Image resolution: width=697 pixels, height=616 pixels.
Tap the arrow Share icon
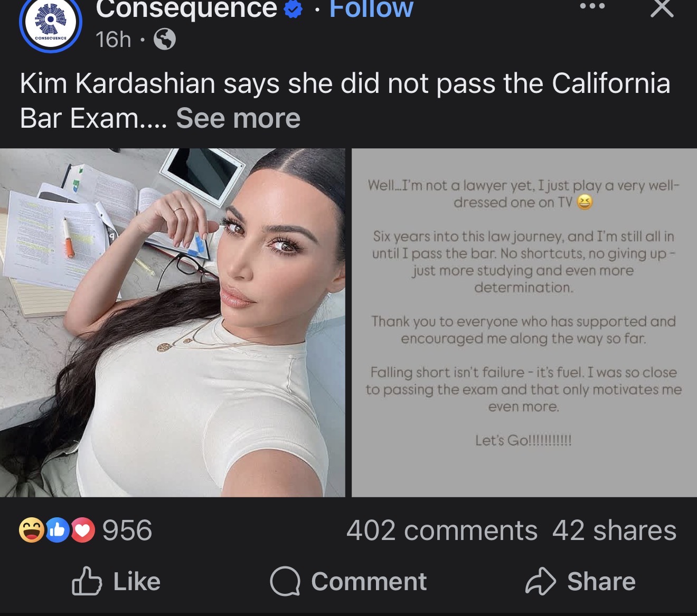[540, 581]
